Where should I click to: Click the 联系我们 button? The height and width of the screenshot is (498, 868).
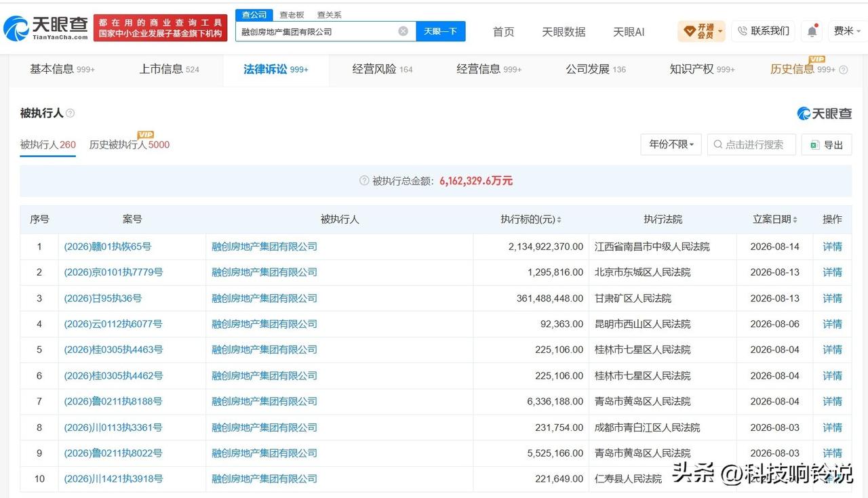click(763, 31)
